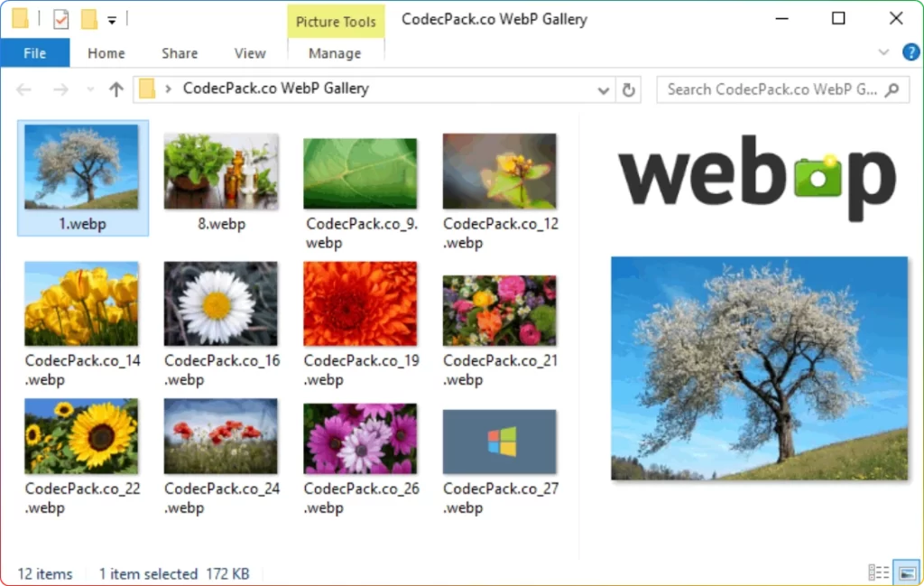The height and width of the screenshot is (586, 924).
Task: Click the '1.webp' file name label
Action: pyautogui.click(x=82, y=224)
